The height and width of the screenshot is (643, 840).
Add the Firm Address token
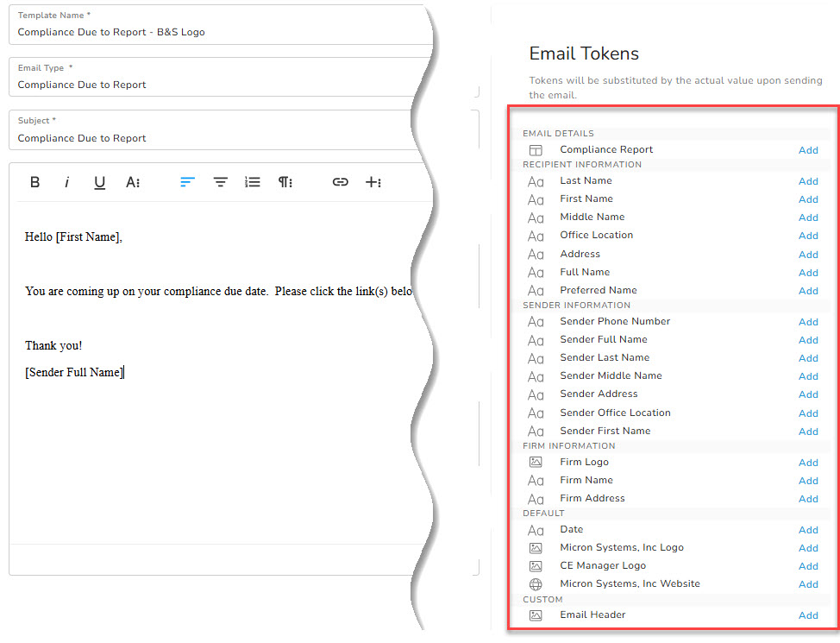(x=808, y=499)
